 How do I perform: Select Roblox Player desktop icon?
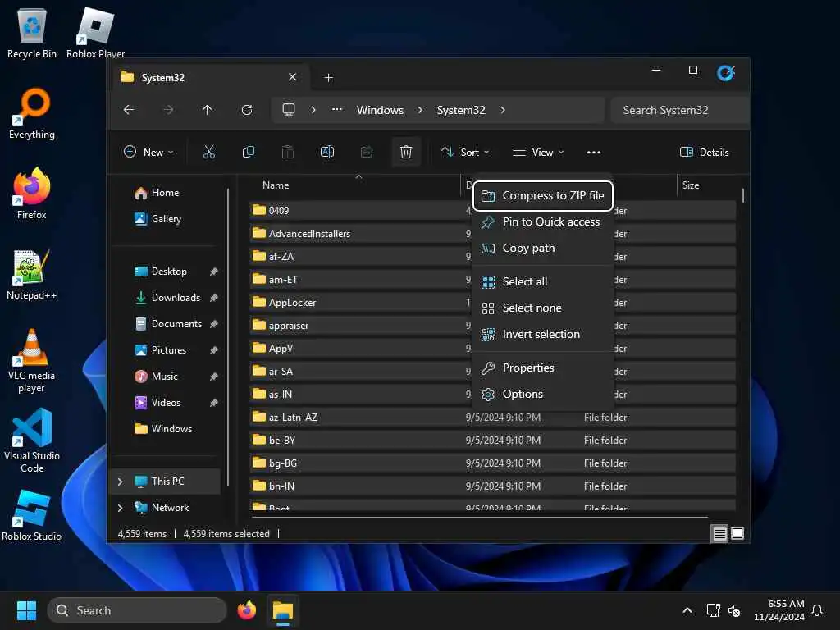pos(95,34)
